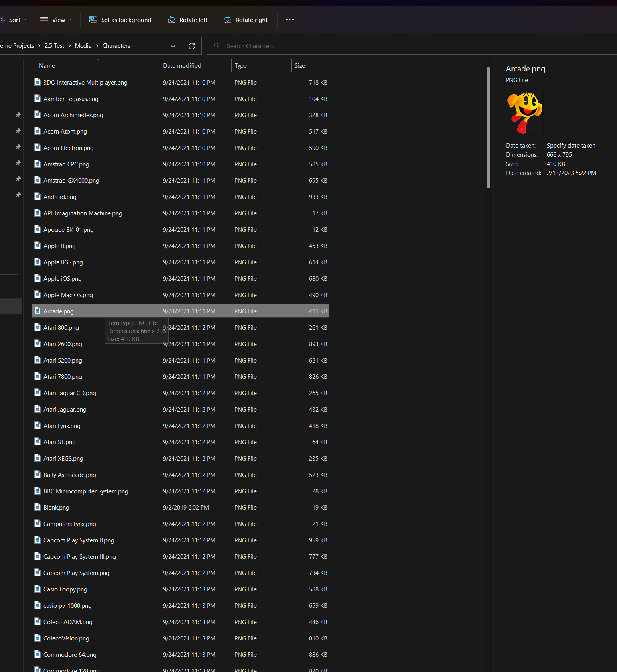
Task: Select Atari Lynx.png file icon
Action: pos(37,426)
